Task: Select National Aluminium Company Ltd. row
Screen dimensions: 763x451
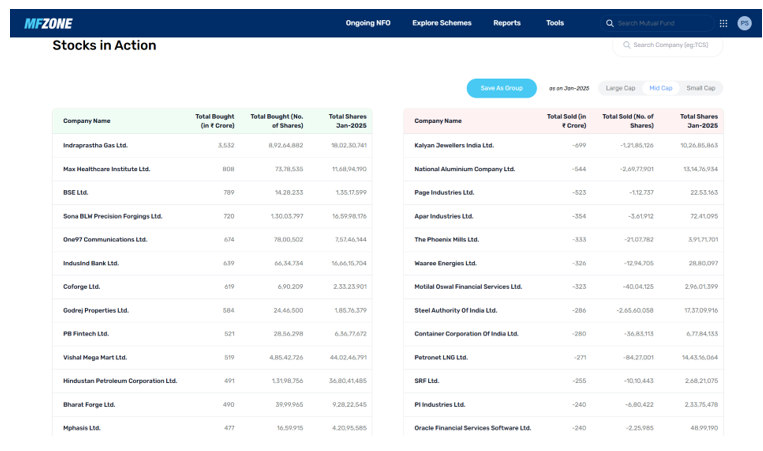Action: tap(563, 169)
